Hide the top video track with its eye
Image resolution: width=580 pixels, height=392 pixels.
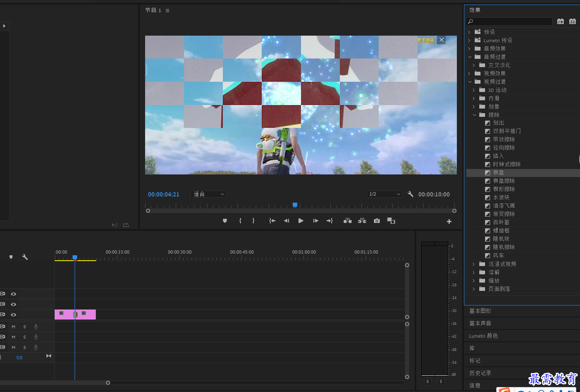pos(13,294)
